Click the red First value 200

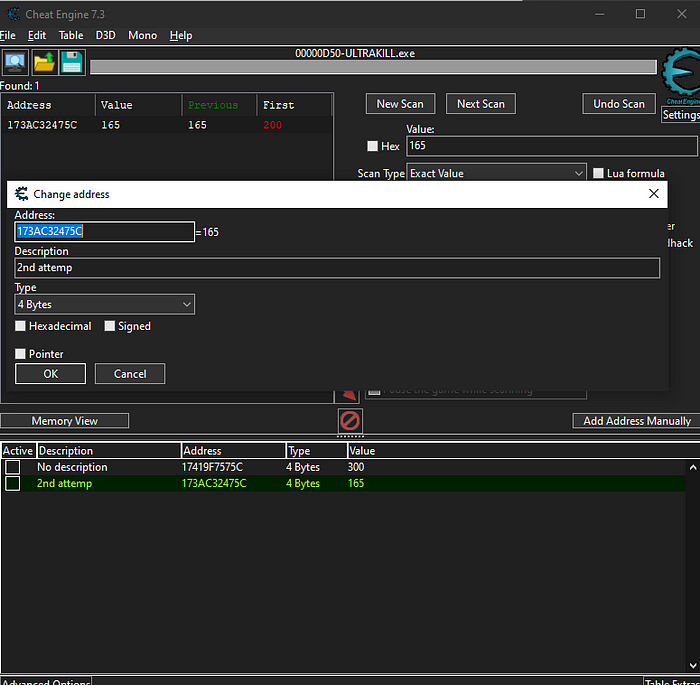coord(272,125)
